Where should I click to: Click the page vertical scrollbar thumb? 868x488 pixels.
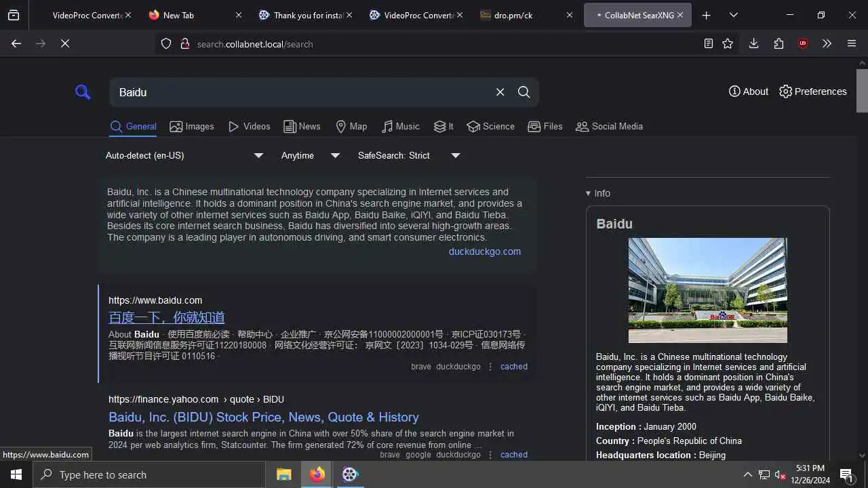(862, 90)
